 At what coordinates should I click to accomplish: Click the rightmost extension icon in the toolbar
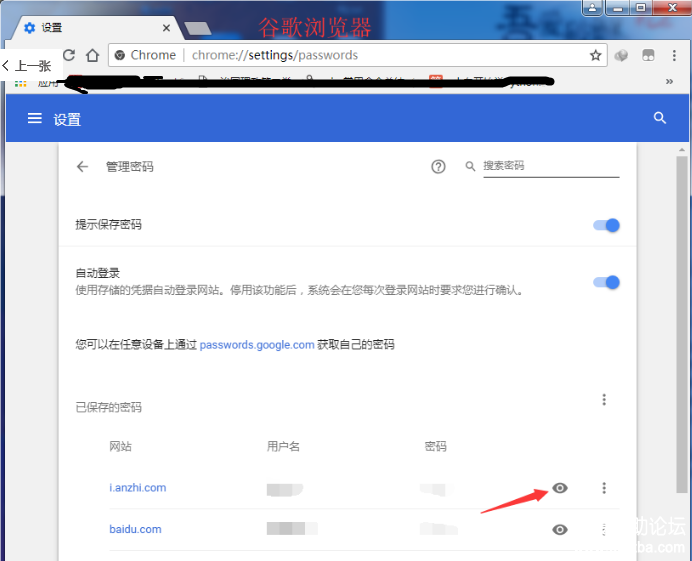(648, 55)
